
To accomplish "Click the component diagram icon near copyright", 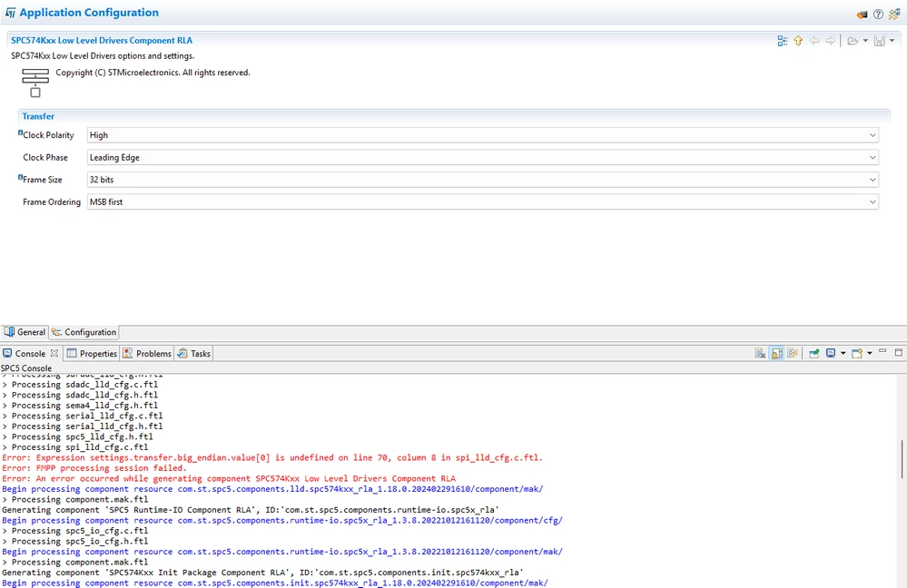I will click(x=35, y=83).
